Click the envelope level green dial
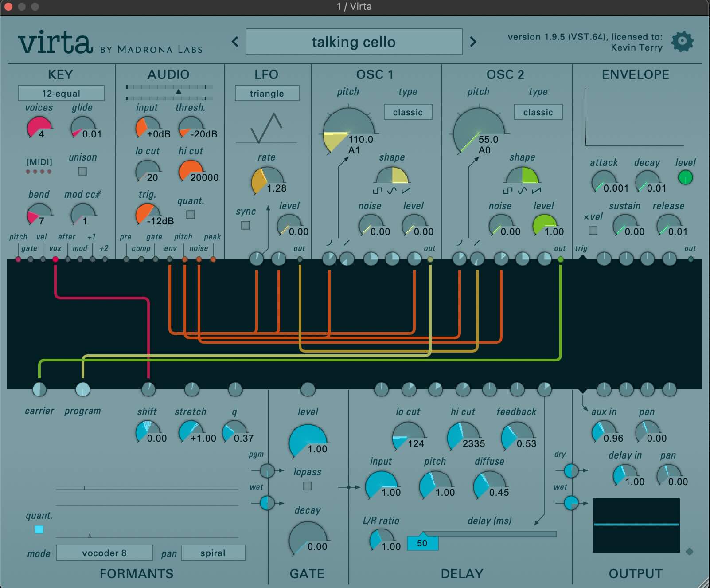 pos(686,177)
